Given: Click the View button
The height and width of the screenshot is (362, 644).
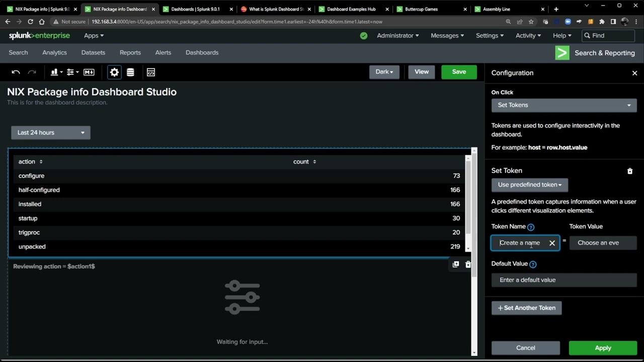Looking at the screenshot, I should coord(422,72).
